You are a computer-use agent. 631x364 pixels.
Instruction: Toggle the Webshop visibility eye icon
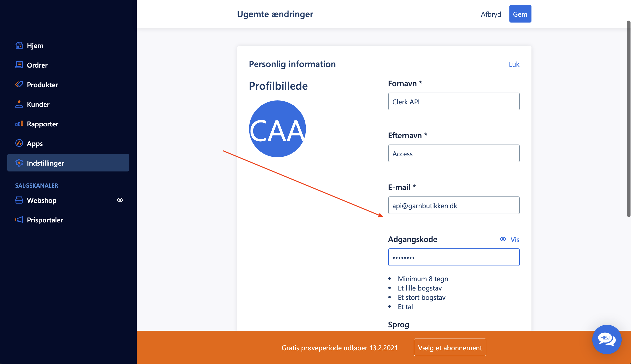click(x=120, y=200)
